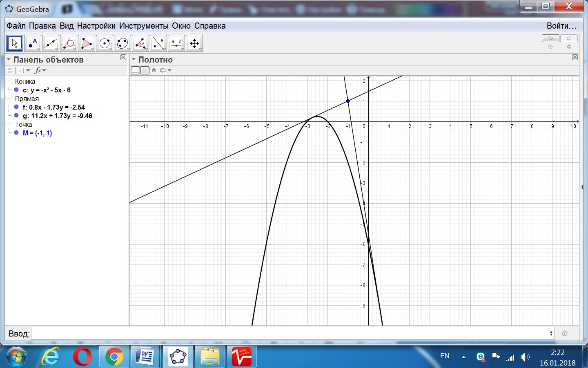Open the input bar help icon
The image size is (588, 368).
(565, 333)
